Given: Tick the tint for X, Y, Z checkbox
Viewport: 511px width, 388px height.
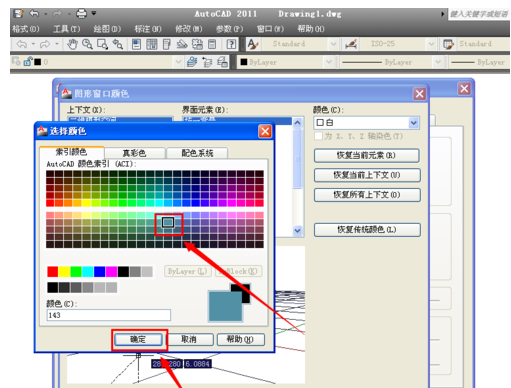Looking at the screenshot, I should [319, 136].
